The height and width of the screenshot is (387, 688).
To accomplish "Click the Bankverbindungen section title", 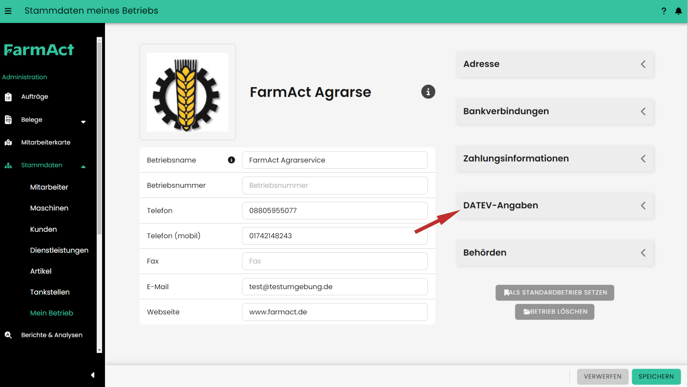I will point(506,111).
